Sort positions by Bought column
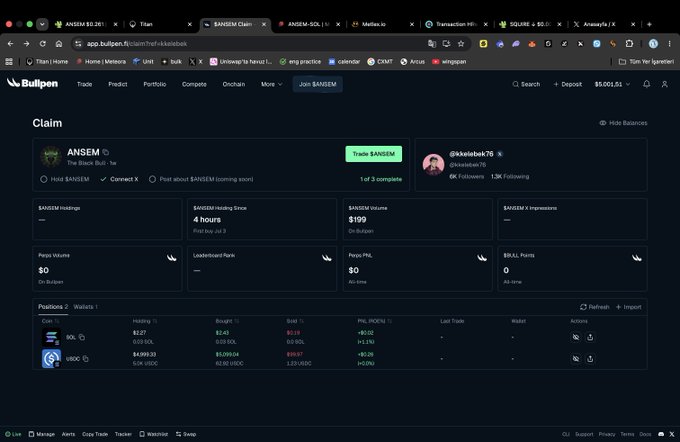The image size is (680, 442). point(227,321)
